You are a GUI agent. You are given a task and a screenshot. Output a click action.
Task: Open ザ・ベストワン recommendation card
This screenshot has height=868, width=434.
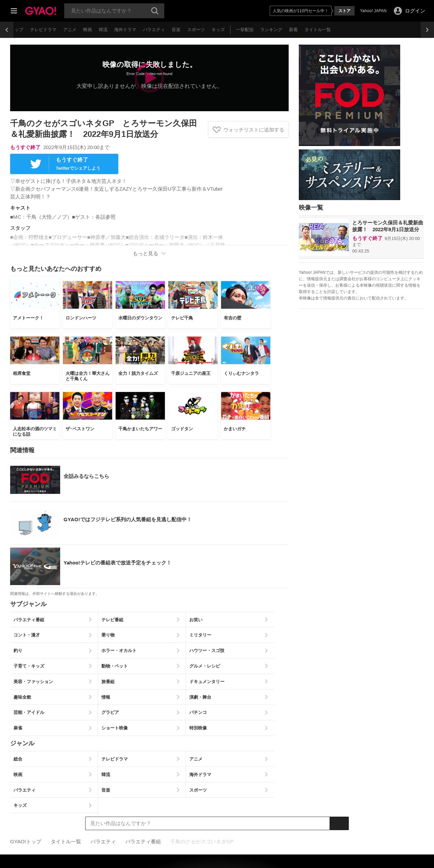tap(88, 413)
